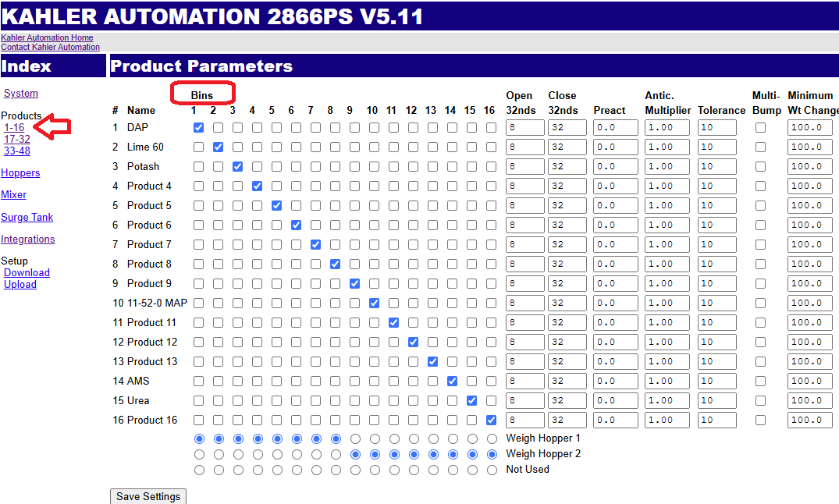Click the Weigh Hopper 1 label
This screenshot has height=504, width=839.
coord(543,438)
